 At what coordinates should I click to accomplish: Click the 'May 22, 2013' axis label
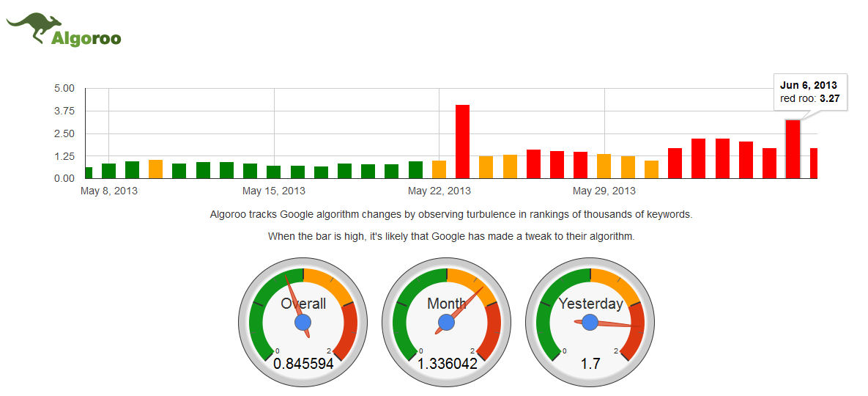(439, 191)
